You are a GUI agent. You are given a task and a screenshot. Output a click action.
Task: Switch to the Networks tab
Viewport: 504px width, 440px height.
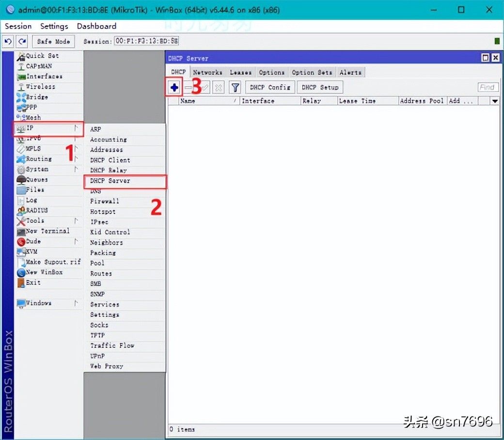point(207,72)
